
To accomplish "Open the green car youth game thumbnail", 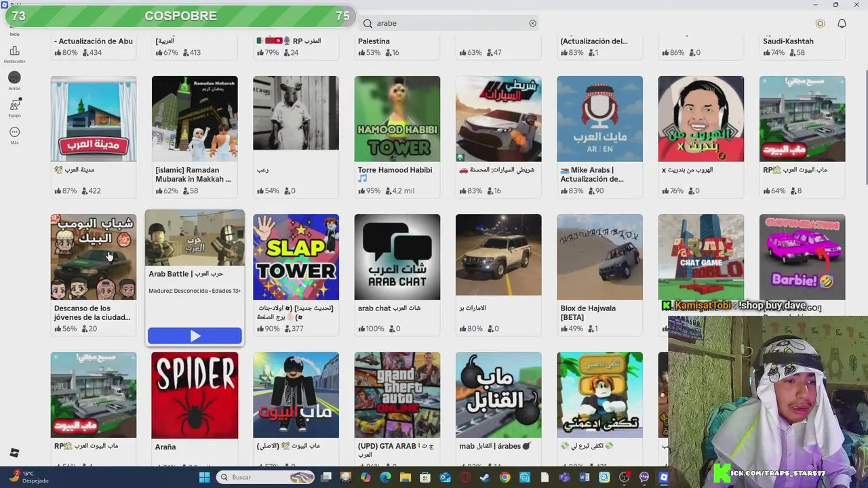I will (94, 257).
